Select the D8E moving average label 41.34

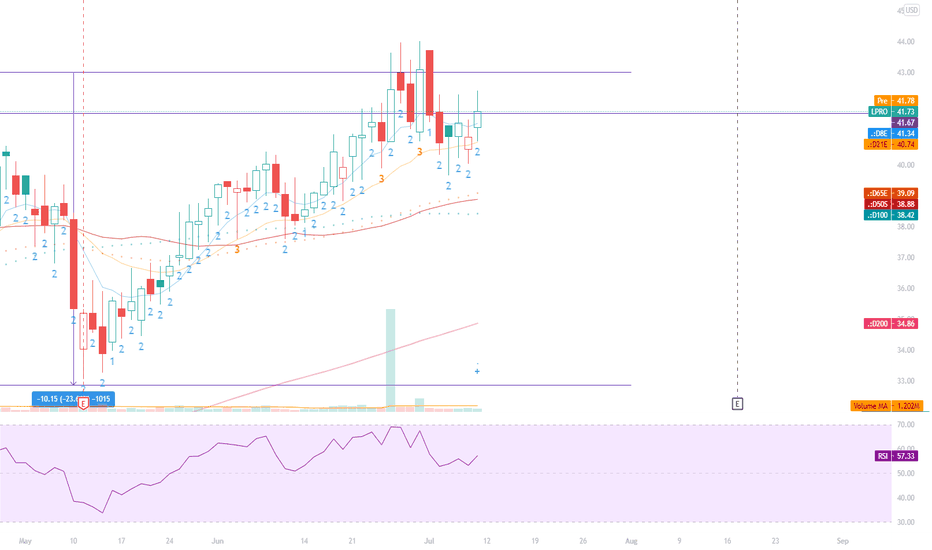tap(893, 133)
